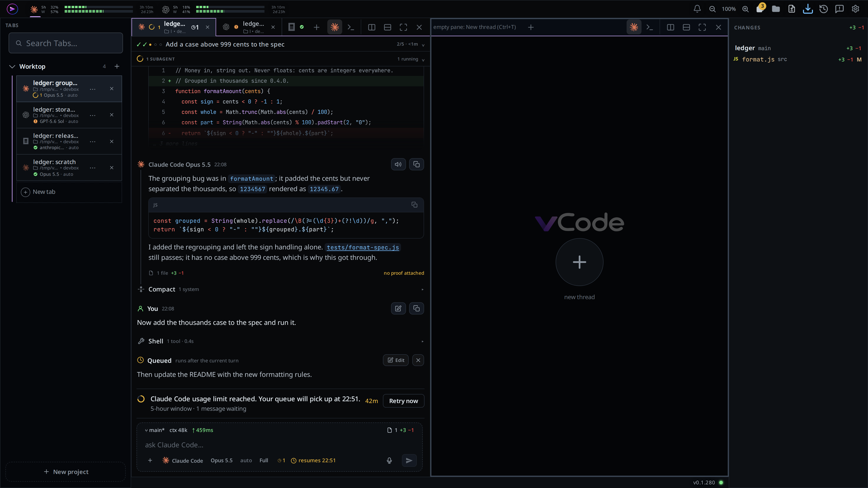This screenshot has width=868, height=488.
Task: Toggle fullscreen for the left pane
Action: (403, 27)
